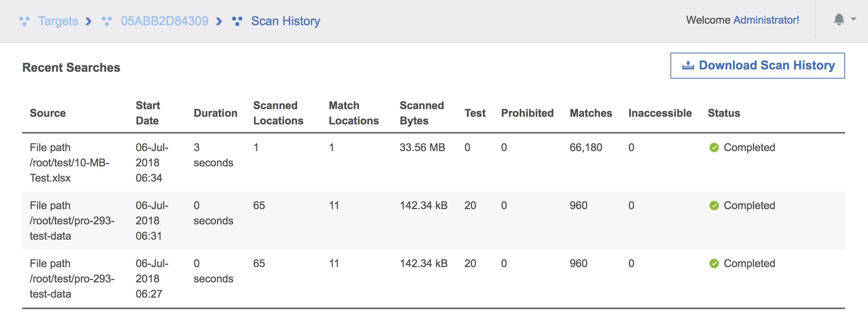Open the Targets breadcrumb link
Image resolution: width=868 pixels, height=319 pixels.
pos(58,21)
